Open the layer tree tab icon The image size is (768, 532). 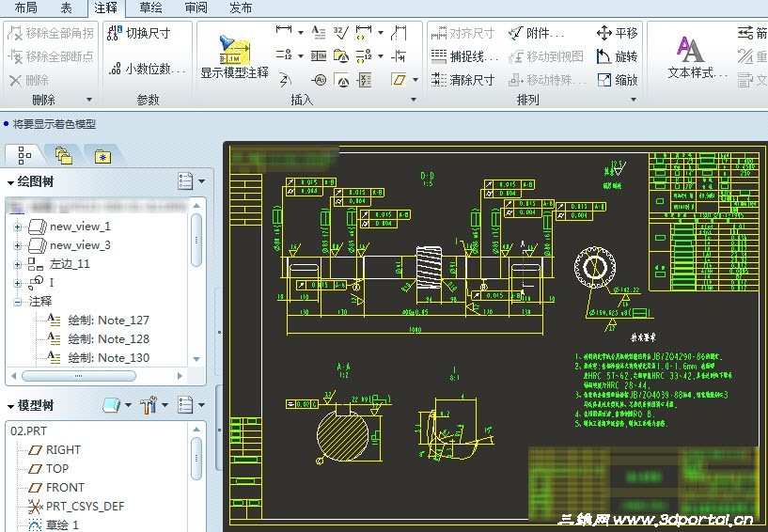point(63,156)
